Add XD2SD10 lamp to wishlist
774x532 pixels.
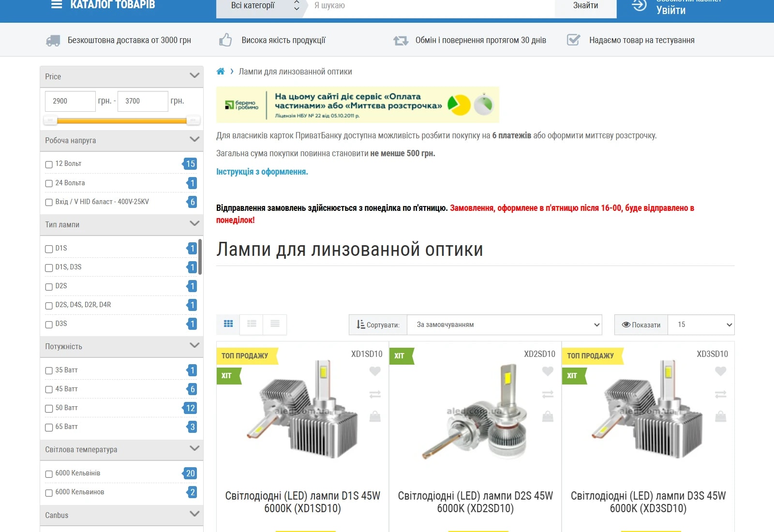coord(548,371)
